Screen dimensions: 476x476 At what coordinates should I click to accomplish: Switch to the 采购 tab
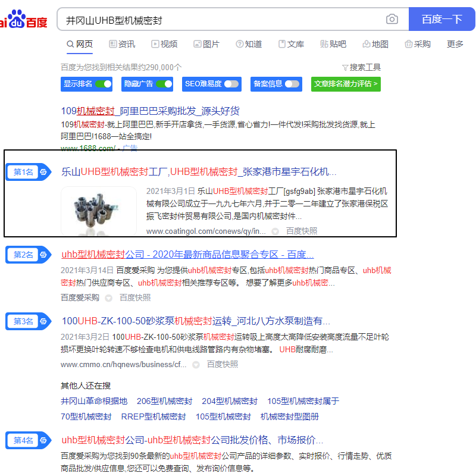coord(418,44)
